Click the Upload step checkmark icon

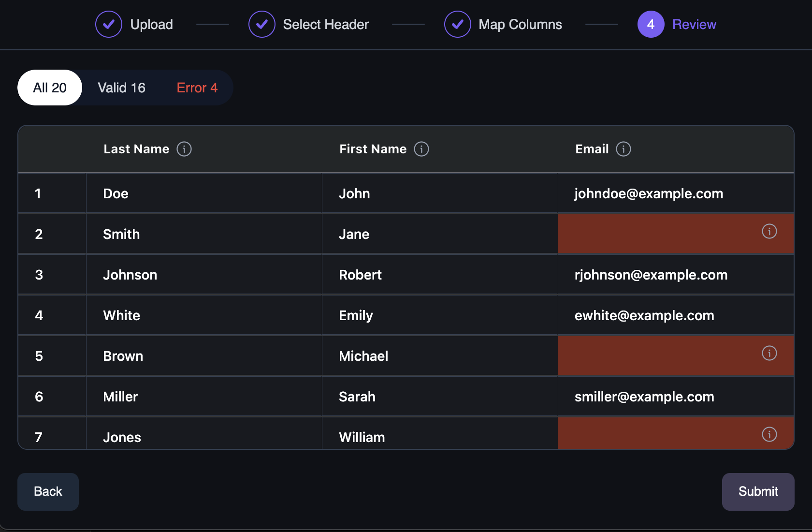click(x=109, y=24)
